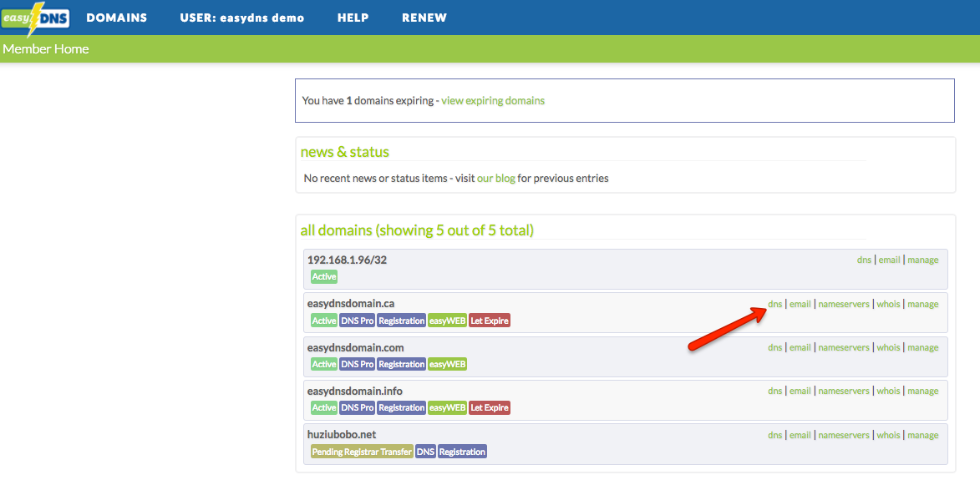The height and width of the screenshot is (485, 980).
Task: Open dns settings for easydnsdomain.com
Action: 775,347
